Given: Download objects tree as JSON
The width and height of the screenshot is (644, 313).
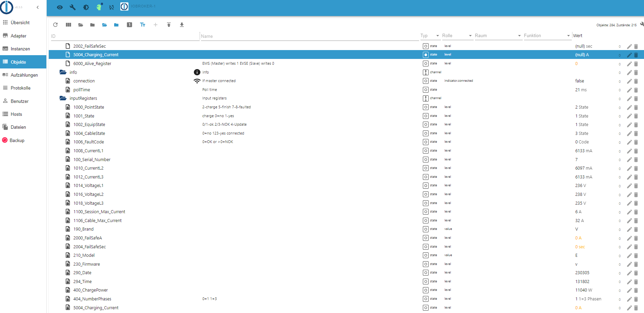Looking at the screenshot, I should [182, 25].
